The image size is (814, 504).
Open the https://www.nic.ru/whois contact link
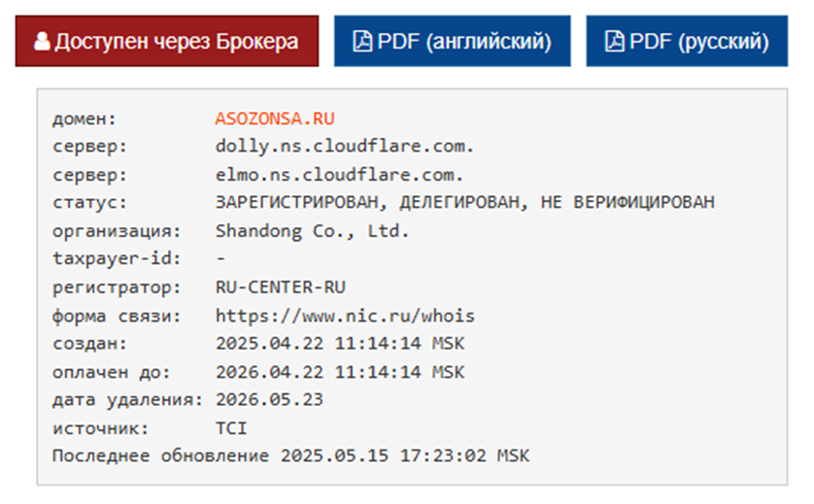coord(345,316)
